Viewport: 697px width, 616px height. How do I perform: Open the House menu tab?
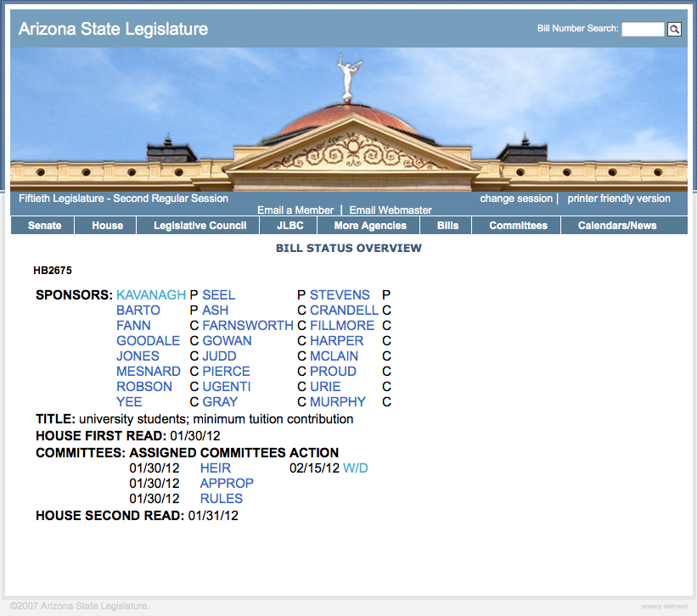pos(108,226)
